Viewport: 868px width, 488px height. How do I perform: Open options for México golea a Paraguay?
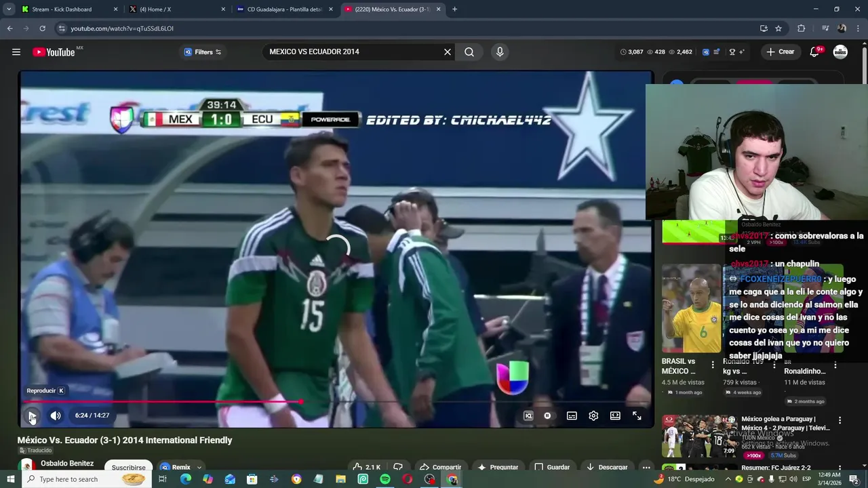coord(840,420)
